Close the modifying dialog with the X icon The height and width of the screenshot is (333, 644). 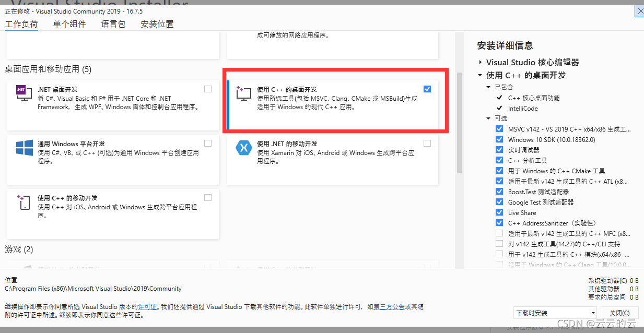pos(639,10)
